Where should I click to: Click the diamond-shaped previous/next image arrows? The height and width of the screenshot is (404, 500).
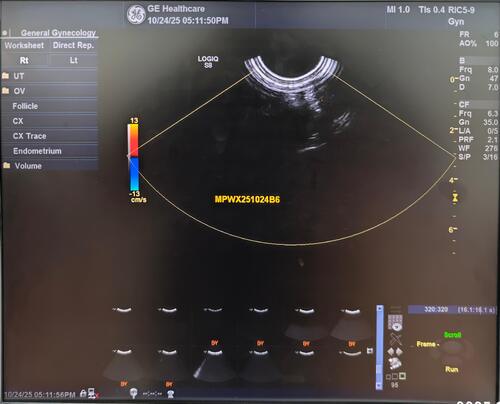[395, 352]
